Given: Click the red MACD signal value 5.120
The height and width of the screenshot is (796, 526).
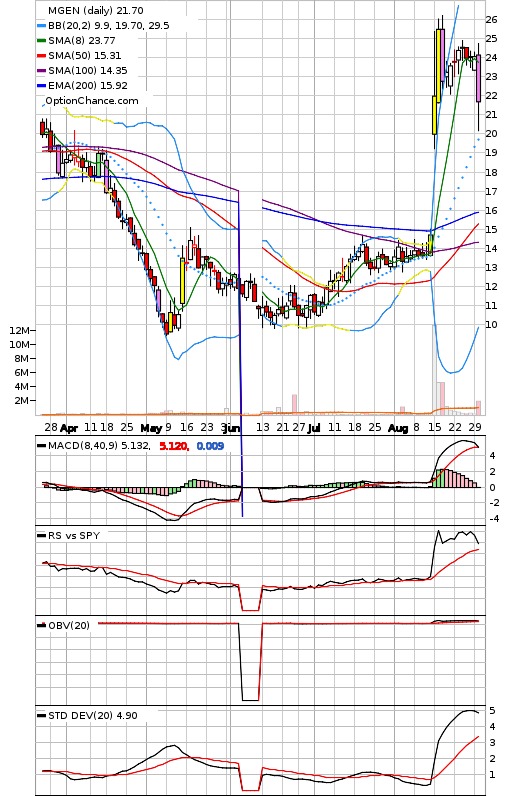Looking at the screenshot, I should (174, 446).
